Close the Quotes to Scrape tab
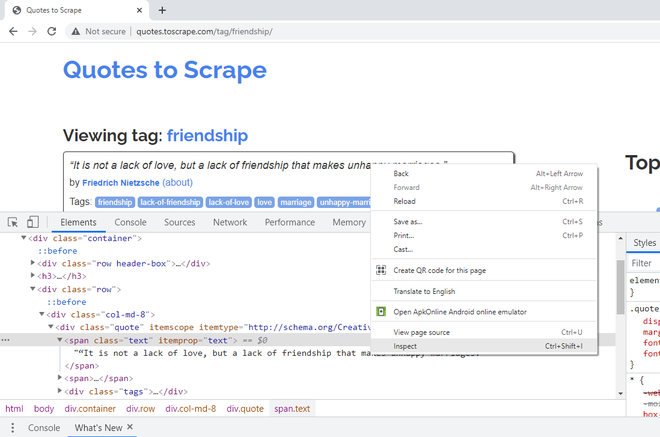The image size is (660, 437). click(x=139, y=10)
